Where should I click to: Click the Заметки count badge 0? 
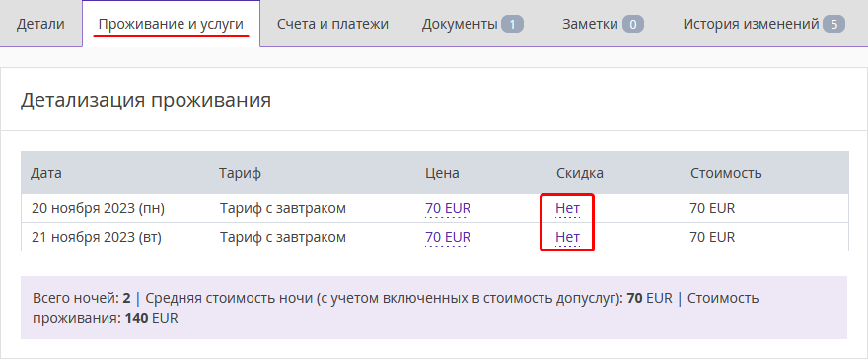pyautogui.click(x=632, y=25)
